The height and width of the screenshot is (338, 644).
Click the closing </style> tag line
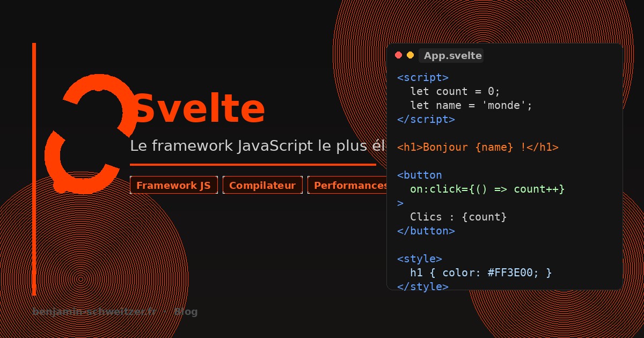pyautogui.click(x=423, y=286)
